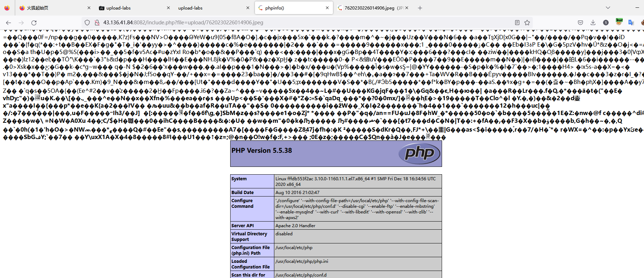Open the extension with badge number 1
The height and width of the screenshot is (278, 644).
(606, 23)
